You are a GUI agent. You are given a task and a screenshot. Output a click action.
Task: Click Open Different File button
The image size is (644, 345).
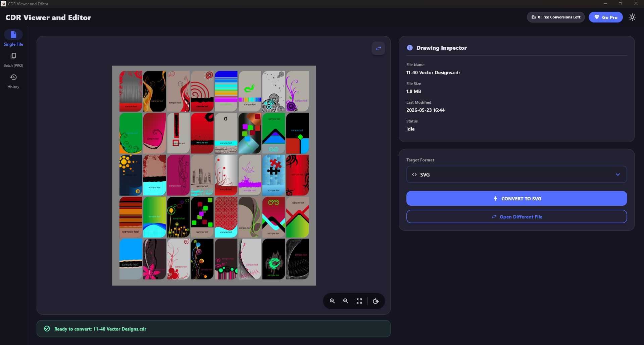(x=516, y=216)
